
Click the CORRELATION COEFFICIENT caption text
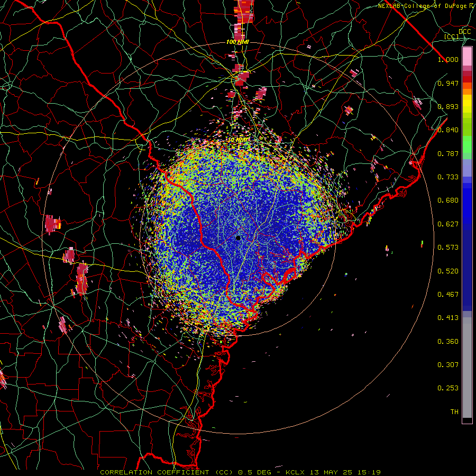tap(154, 472)
